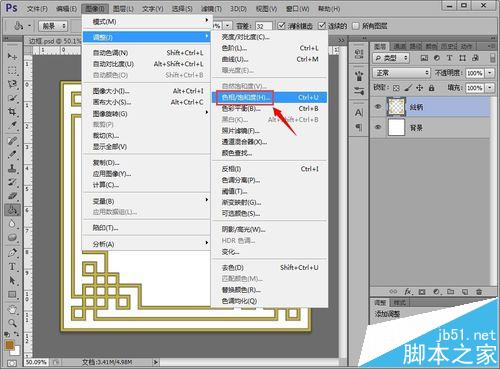This screenshot has height=369, width=500.
Task: Open the 正常 blend mode dropdown
Action: [x=402, y=73]
